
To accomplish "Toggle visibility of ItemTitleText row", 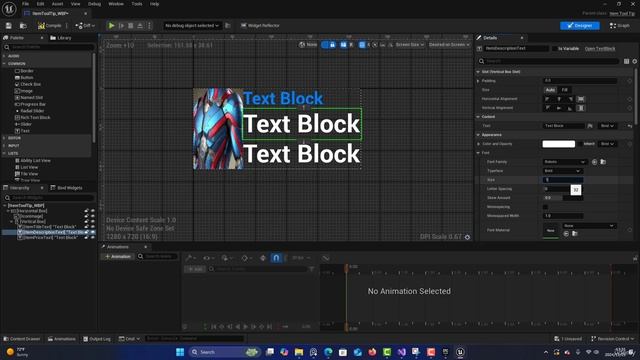I will click(93, 227).
